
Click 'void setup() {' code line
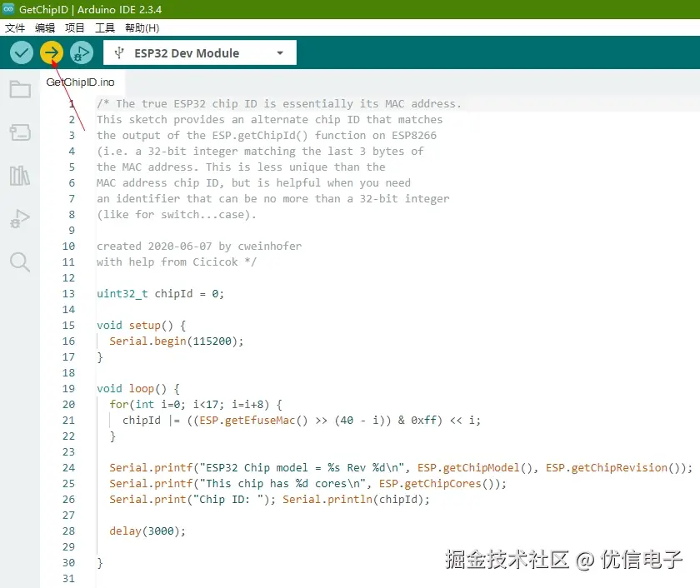tap(141, 325)
